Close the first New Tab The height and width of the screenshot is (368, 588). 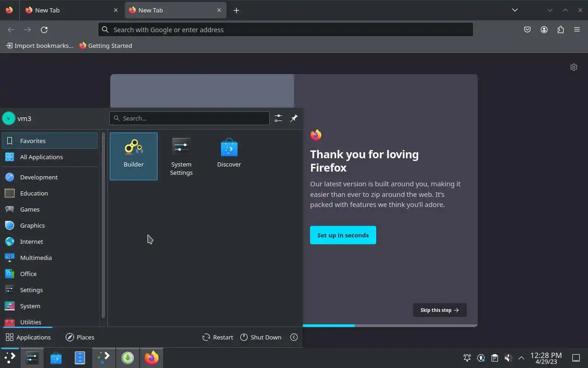tap(116, 10)
